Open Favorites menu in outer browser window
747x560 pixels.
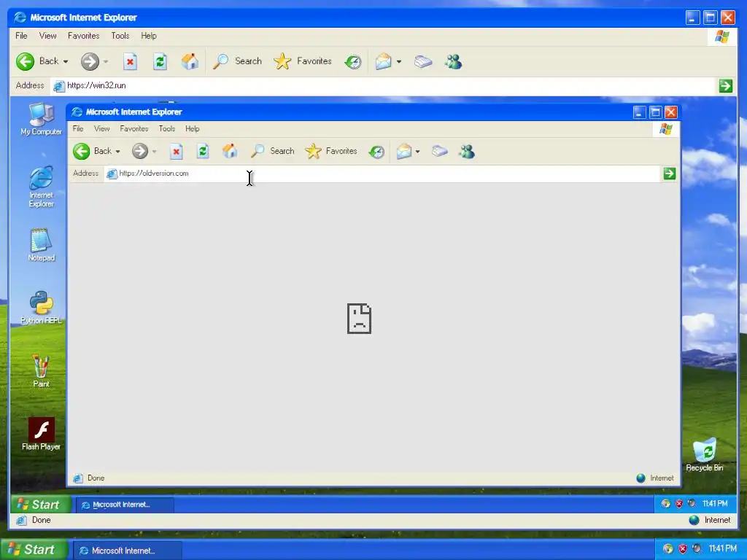pos(83,36)
